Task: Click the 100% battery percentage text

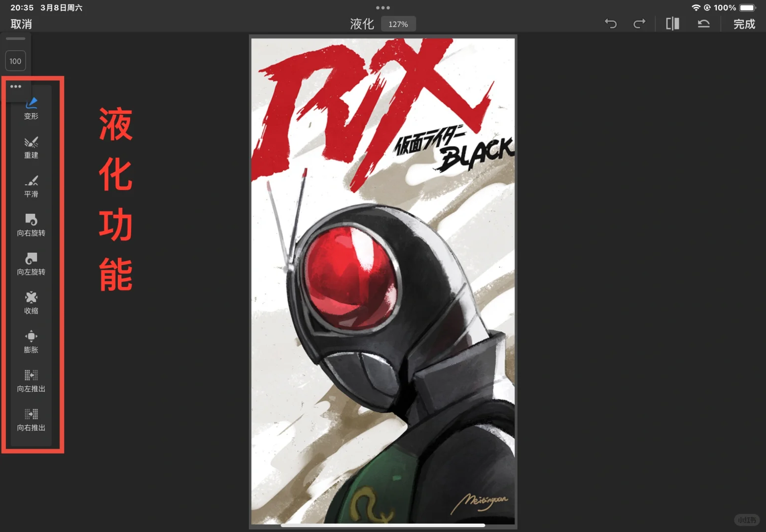Action: pos(725,7)
